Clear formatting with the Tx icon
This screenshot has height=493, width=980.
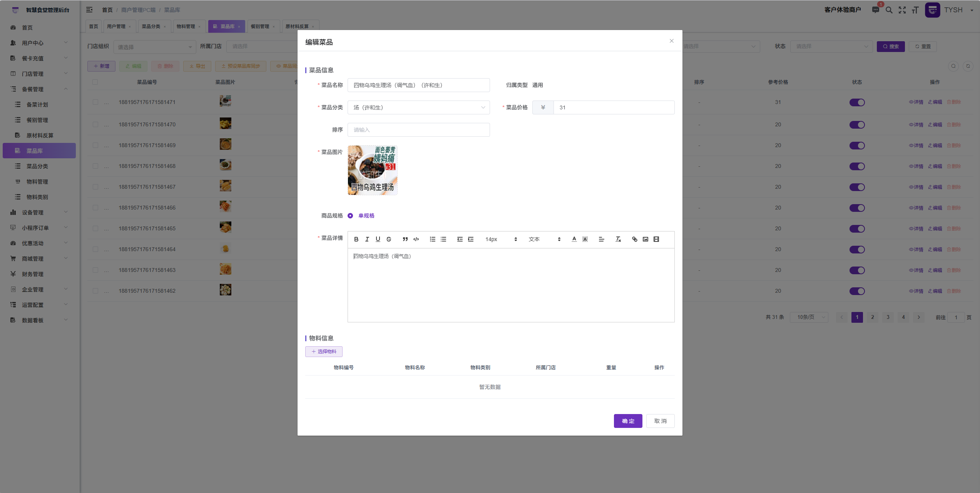618,239
